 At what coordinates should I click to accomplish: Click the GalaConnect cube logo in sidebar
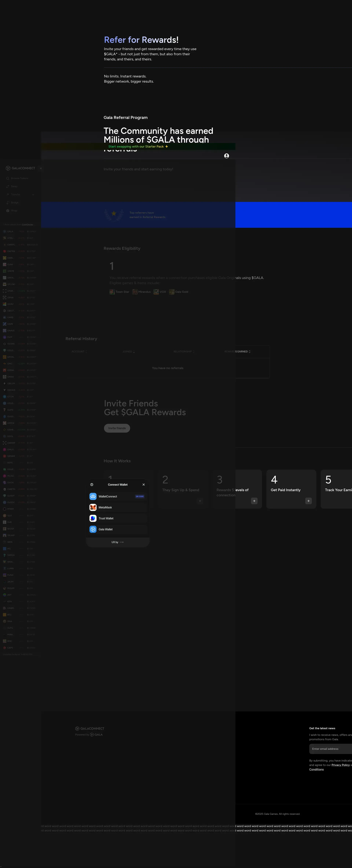point(8,168)
